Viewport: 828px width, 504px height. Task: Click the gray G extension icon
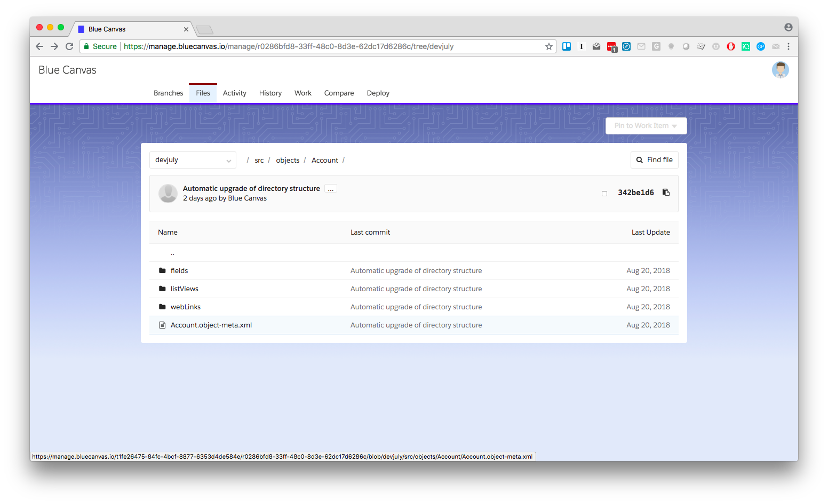click(x=656, y=46)
